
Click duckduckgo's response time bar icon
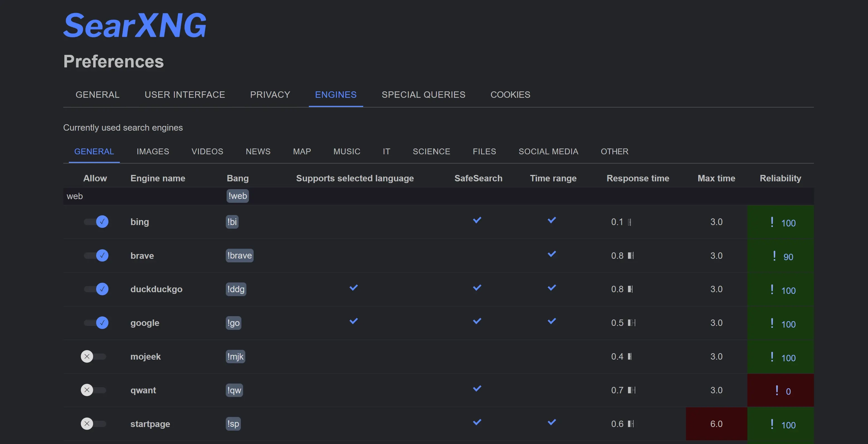tap(631, 289)
